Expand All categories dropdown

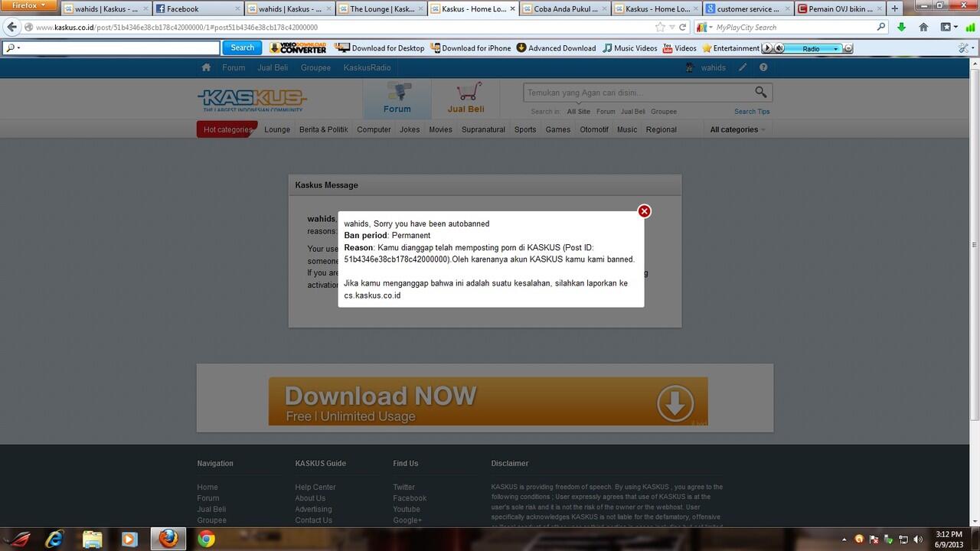click(738, 129)
